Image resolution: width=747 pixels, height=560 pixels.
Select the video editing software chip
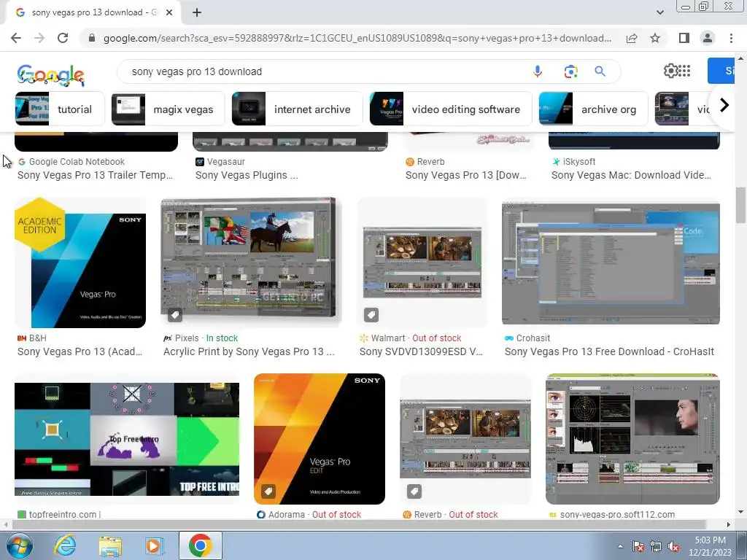click(x=451, y=109)
